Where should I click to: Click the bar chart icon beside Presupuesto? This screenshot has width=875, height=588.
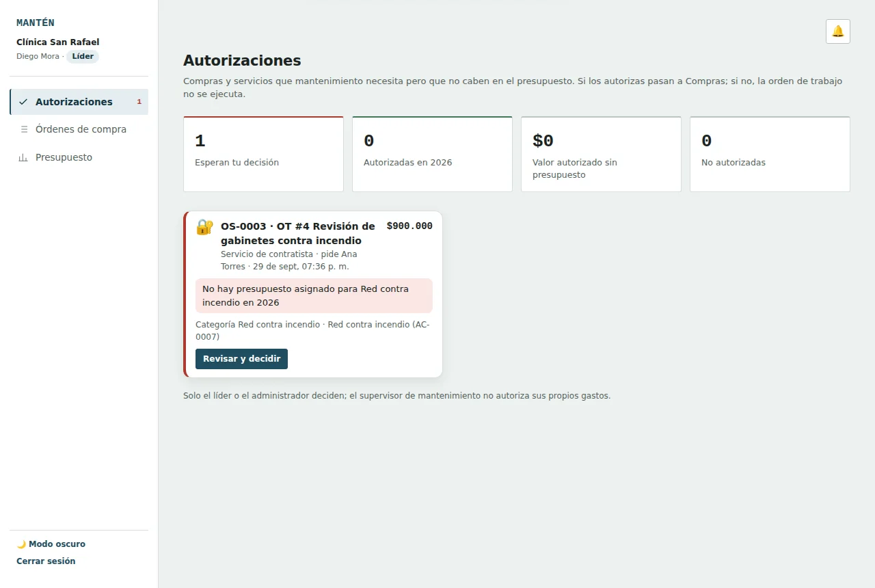tap(23, 157)
